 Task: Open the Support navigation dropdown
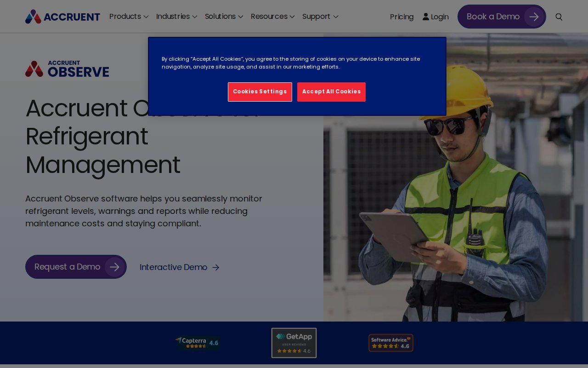pyautogui.click(x=320, y=17)
